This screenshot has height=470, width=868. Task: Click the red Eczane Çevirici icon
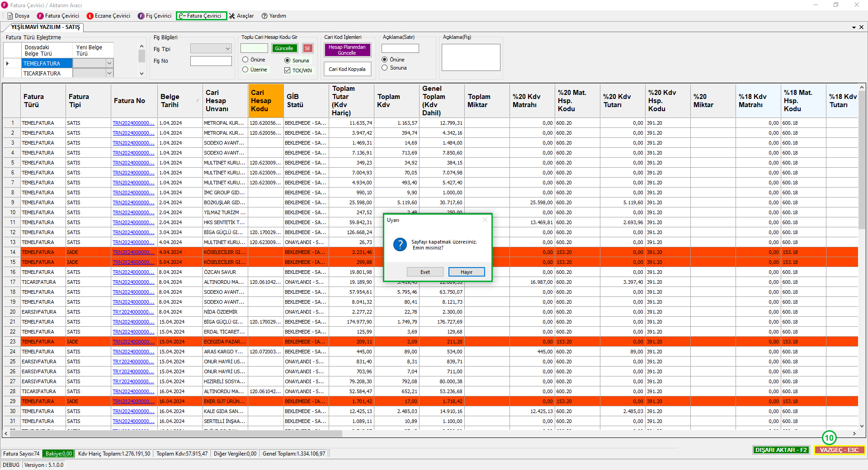90,16
